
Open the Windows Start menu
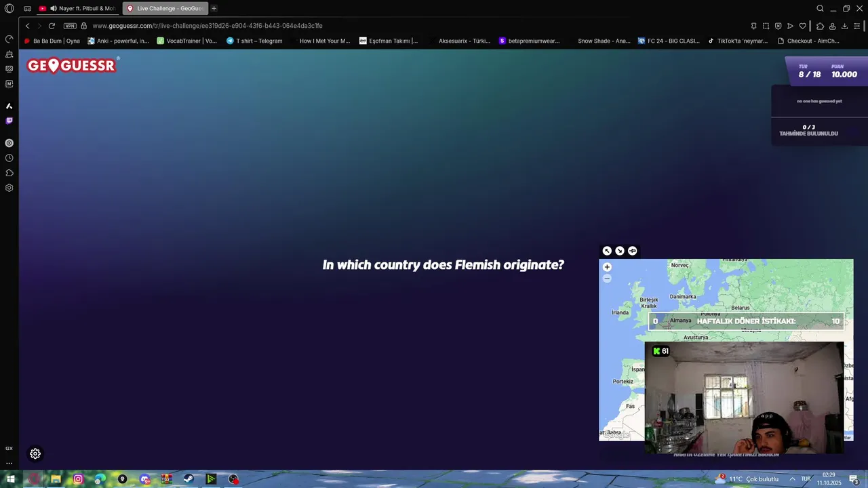[11, 479]
